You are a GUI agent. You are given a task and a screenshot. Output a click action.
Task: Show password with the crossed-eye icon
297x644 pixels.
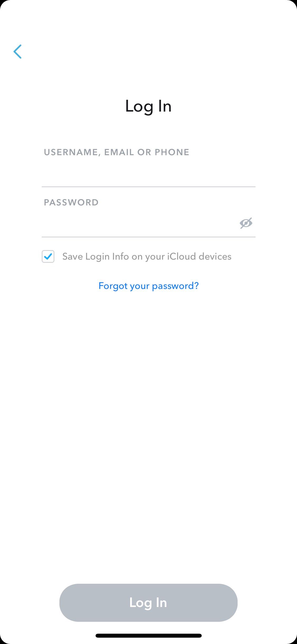[246, 223]
